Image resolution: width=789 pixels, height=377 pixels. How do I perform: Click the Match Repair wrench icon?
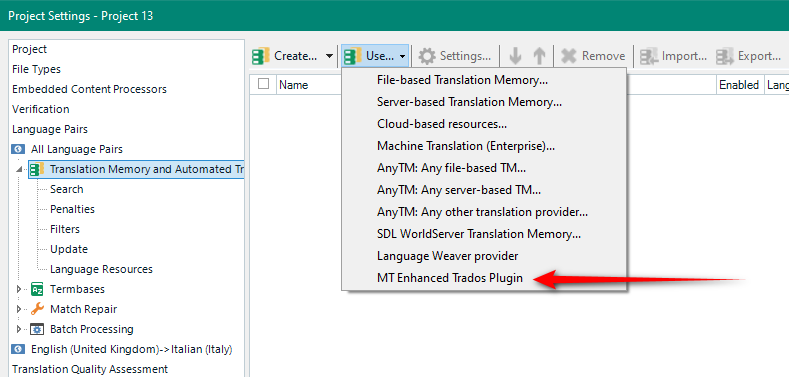coord(37,309)
